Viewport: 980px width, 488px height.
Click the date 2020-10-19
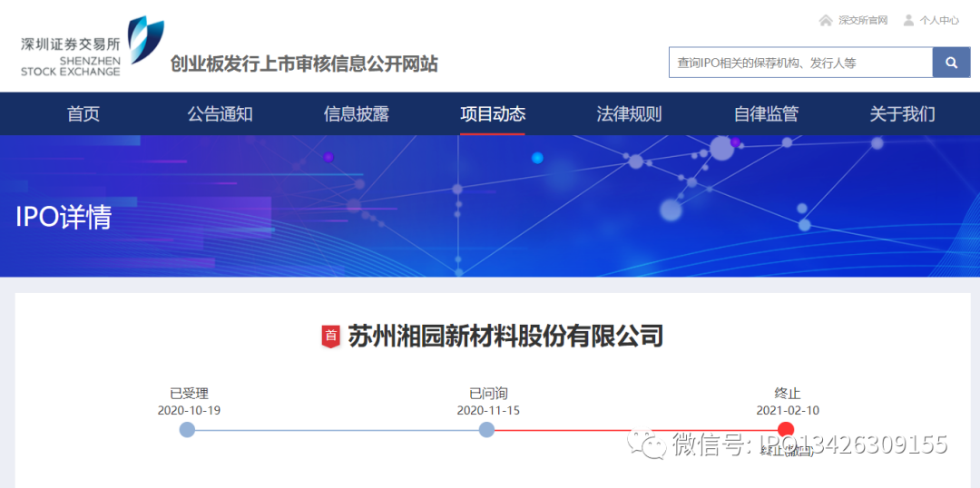click(x=189, y=411)
